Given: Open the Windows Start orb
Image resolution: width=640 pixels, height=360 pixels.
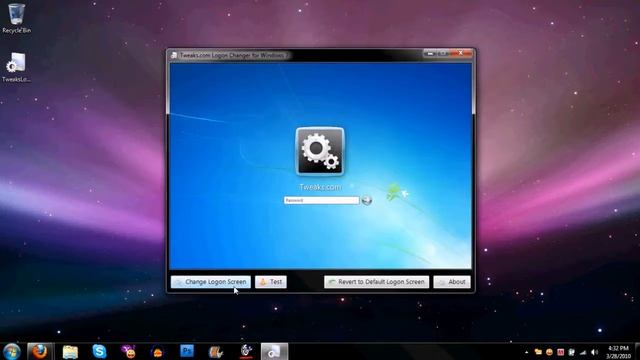Looking at the screenshot, I should pos(12,351).
